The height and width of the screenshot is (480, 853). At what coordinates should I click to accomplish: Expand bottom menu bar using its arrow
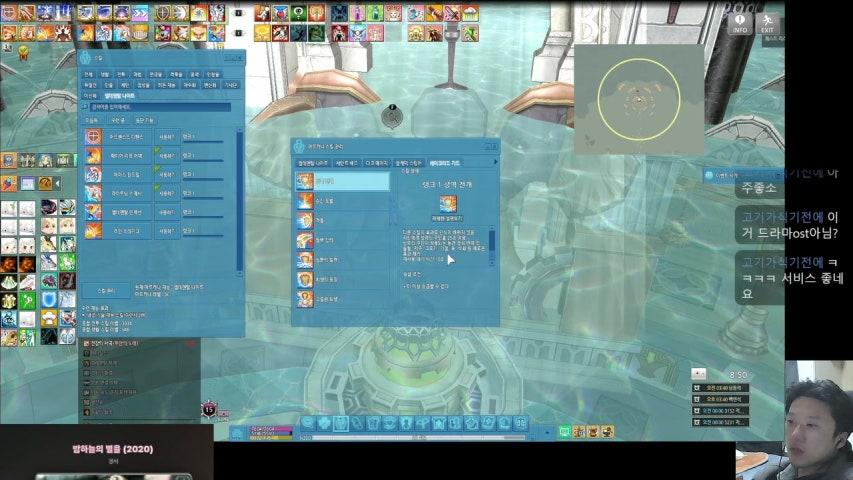point(548,430)
